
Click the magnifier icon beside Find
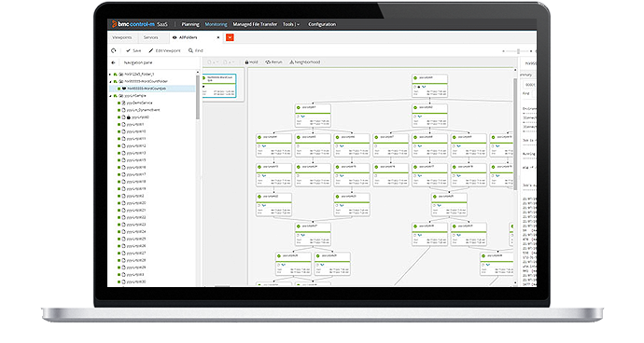coord(190,50)
